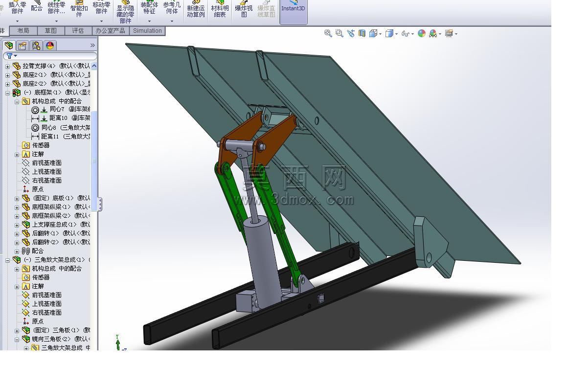Open the PropertyManager tab icon
This screenshot has height=368, width=588.
point(23,46)
